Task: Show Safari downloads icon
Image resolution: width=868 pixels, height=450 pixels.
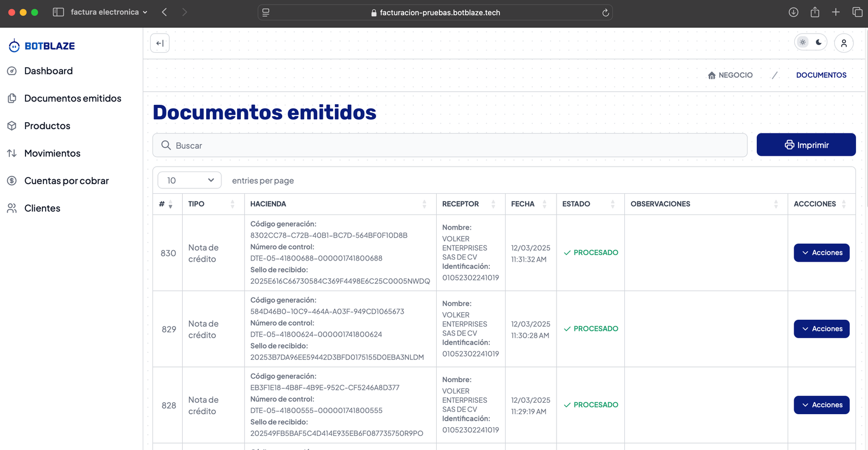Action: (x=793, y=12)
